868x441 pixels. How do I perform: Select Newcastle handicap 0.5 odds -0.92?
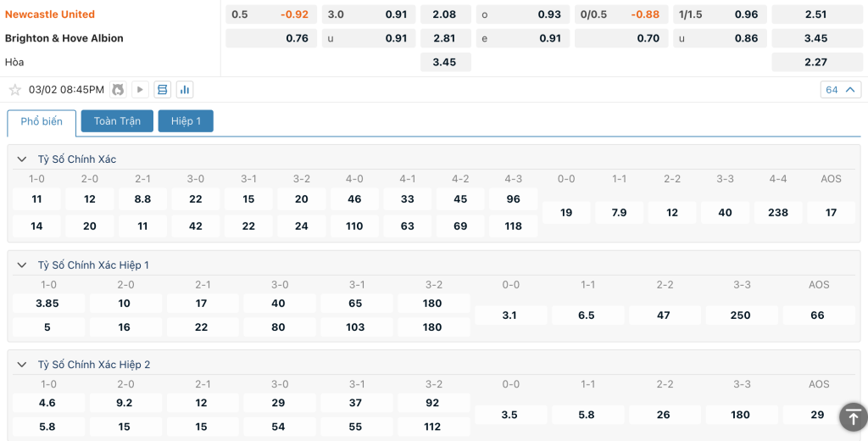point(271,14)
